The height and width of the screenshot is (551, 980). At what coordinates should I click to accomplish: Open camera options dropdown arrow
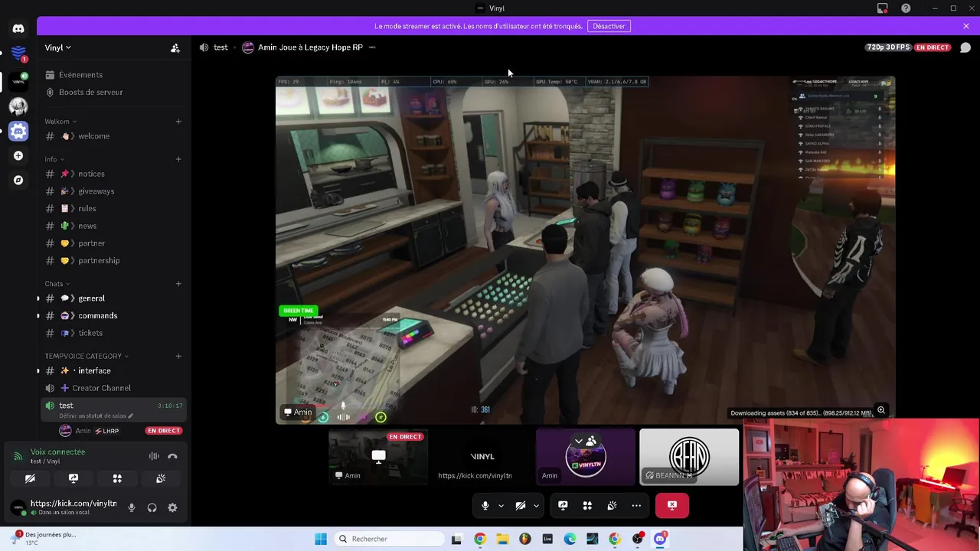pos(536,505)
